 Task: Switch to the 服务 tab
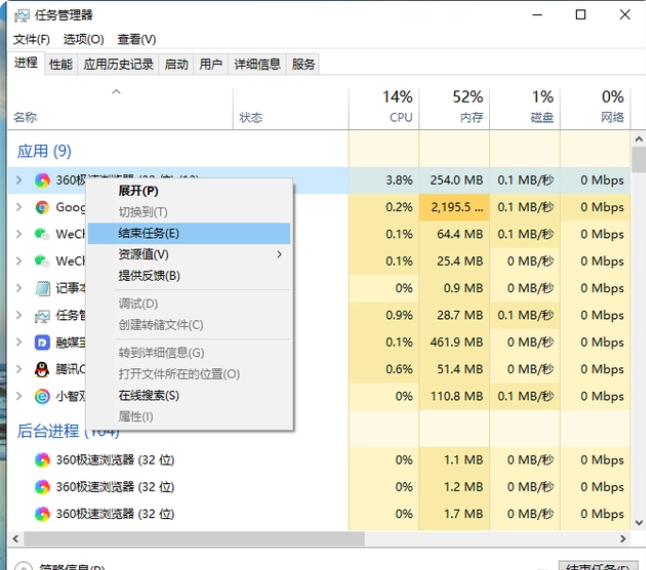[303, 65]
